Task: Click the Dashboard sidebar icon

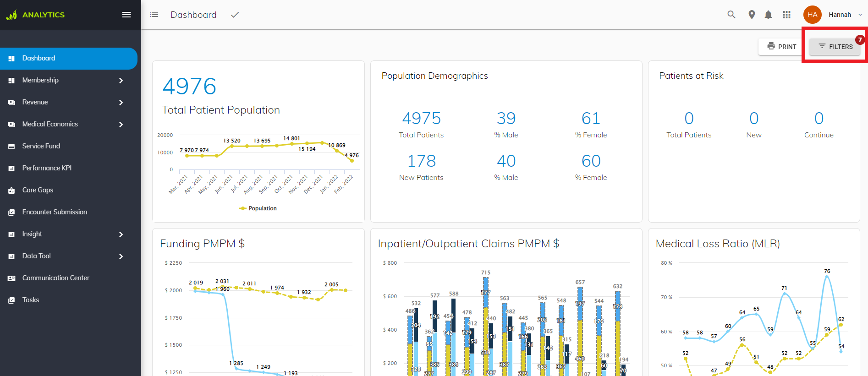Action: click(11, 59)
